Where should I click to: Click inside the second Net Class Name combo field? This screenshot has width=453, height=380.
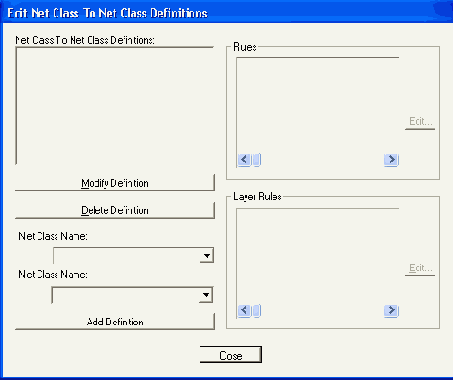[x=126, y=295]
